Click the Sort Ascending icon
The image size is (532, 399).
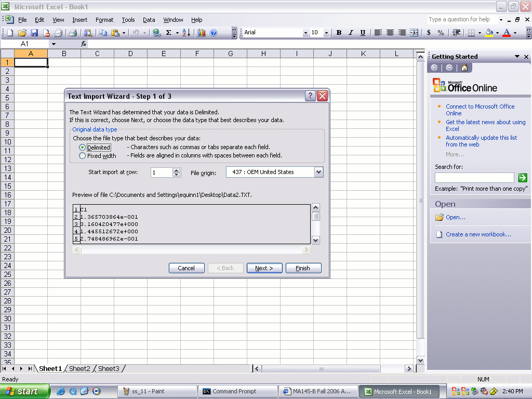187,33
